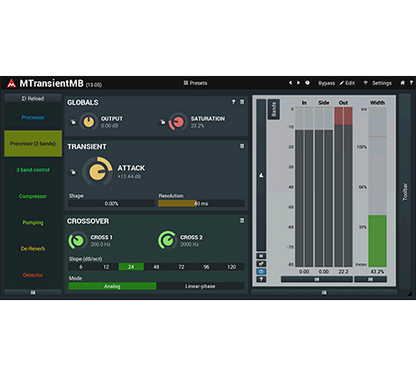Go to previous preset arrow
416x376 pixels.
tap(290, 83)
